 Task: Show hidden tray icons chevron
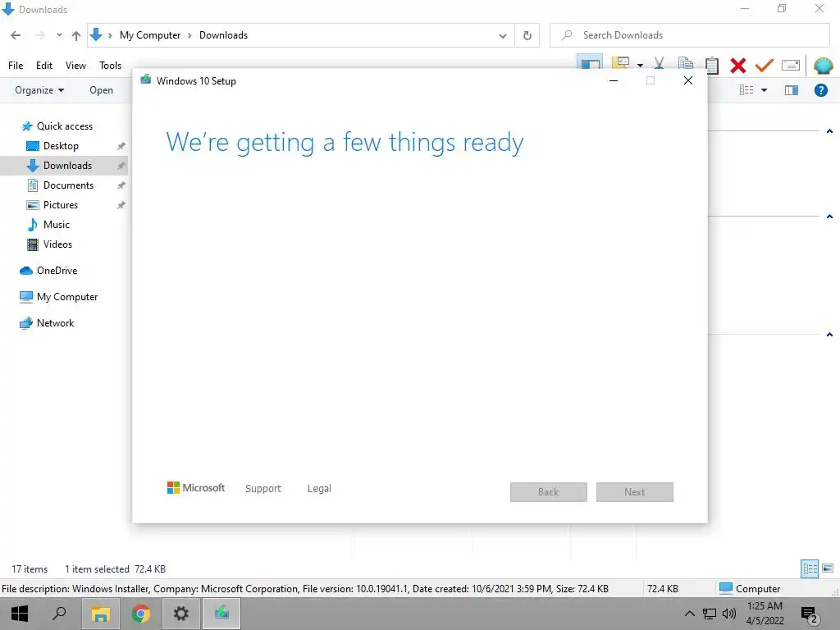coord(689,614)
